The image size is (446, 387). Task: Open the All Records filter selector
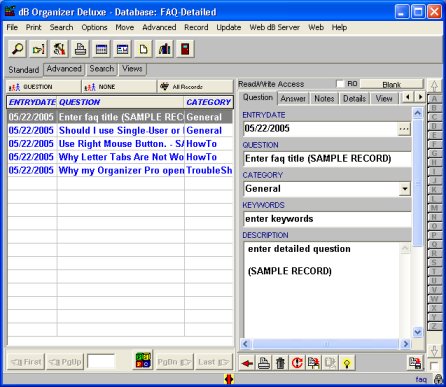[195, 87]
